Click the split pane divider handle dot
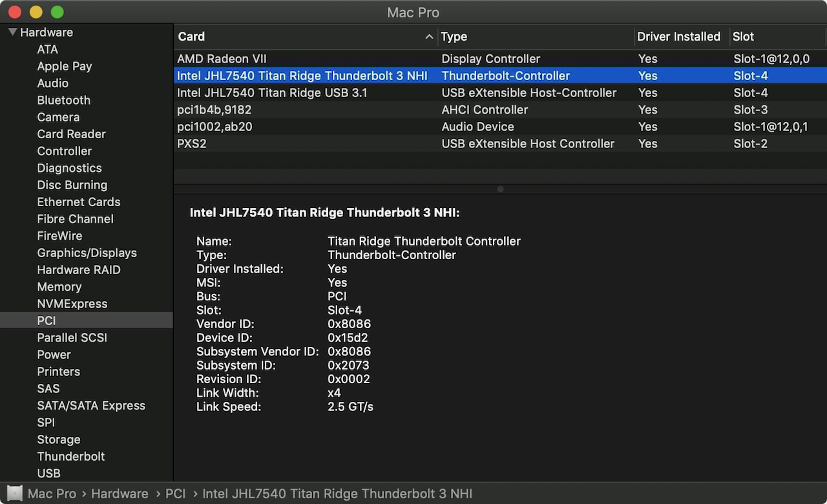 coord(500,189)
